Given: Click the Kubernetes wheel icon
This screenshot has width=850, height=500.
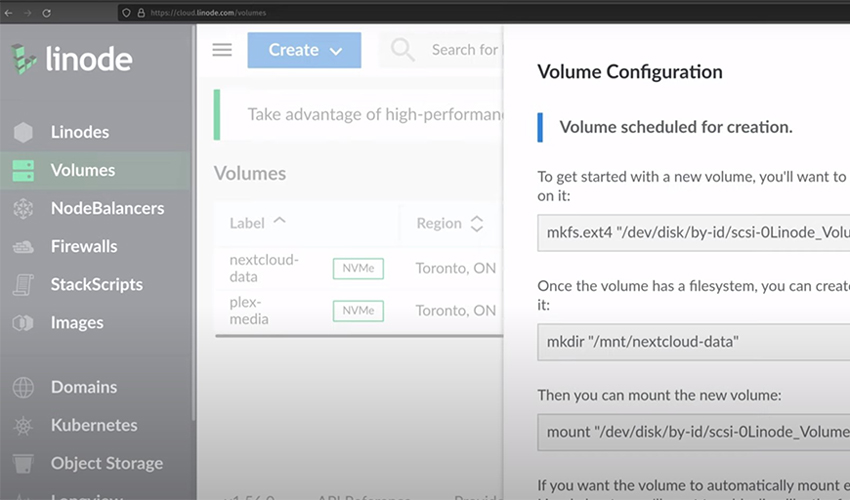Looking at the screenshot, I should point(23,426).
